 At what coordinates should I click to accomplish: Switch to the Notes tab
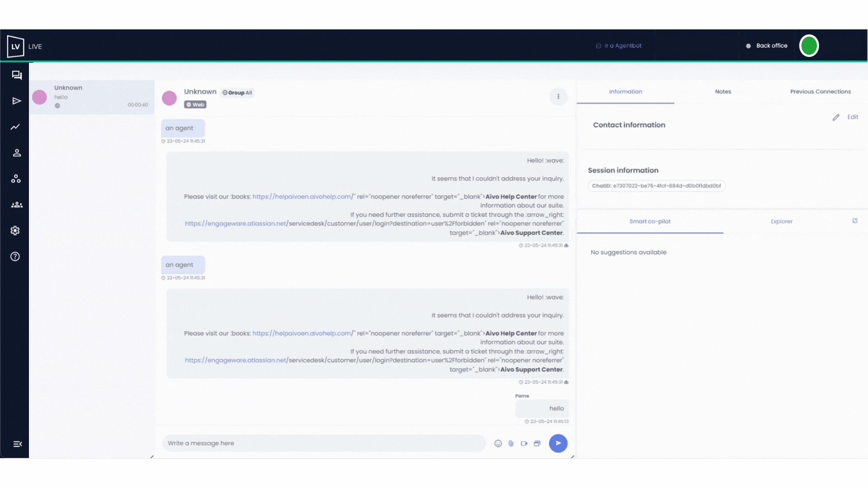723,92
